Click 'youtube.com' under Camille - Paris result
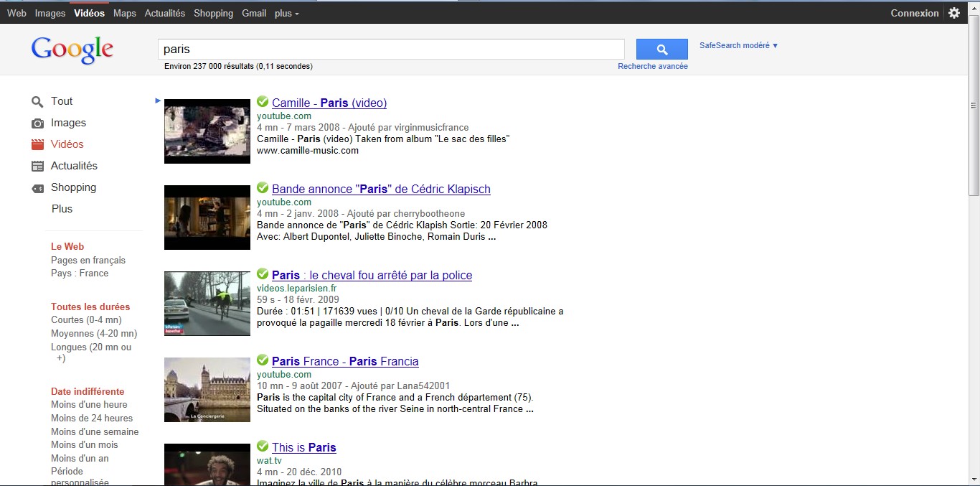The width and height of the screenshot is (980, 486). click(284, 116)
